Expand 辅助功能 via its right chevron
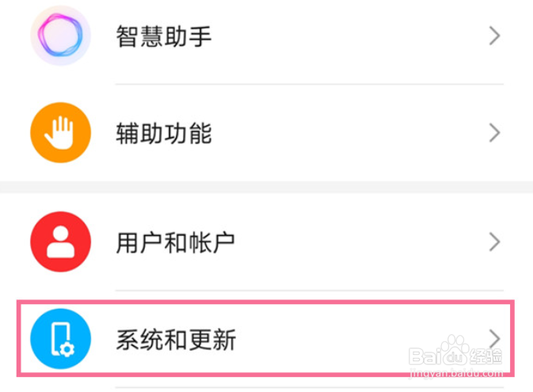Image resolution: width=533 pixels, height=392 pixels. tap(494, 132)
